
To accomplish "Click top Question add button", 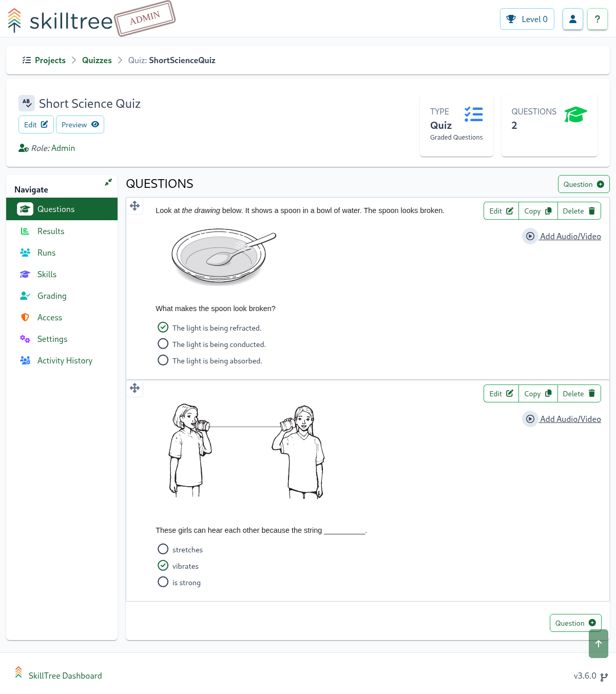I will 584,184.
